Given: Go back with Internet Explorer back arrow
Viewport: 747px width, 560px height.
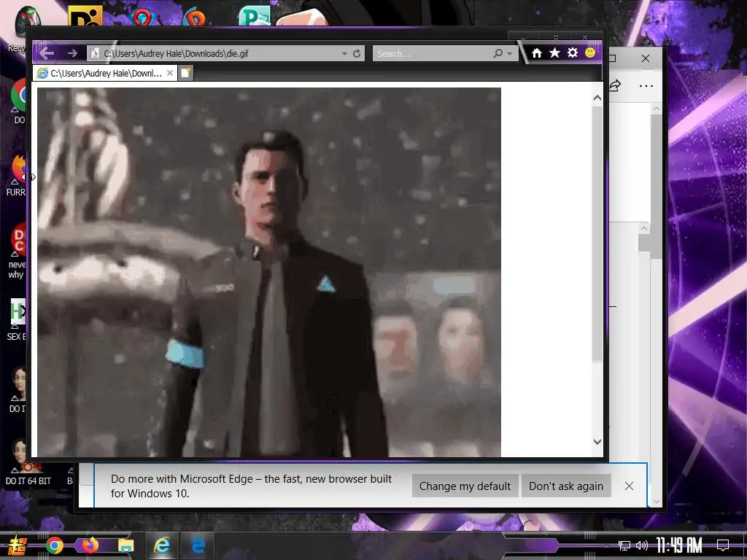Looking at the screenshot, I should point(47,53).
